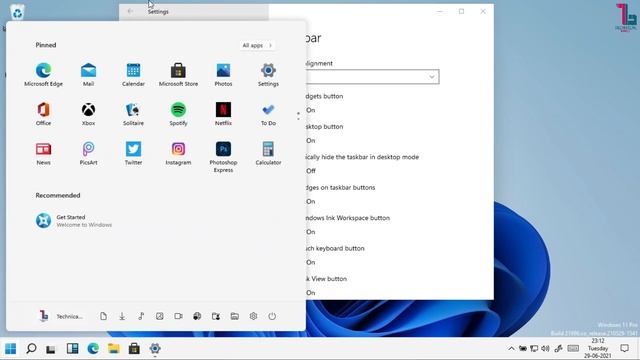Open the clock and date flyout
Viewport: 640px width, 360px height.
[x=598, y=349]
